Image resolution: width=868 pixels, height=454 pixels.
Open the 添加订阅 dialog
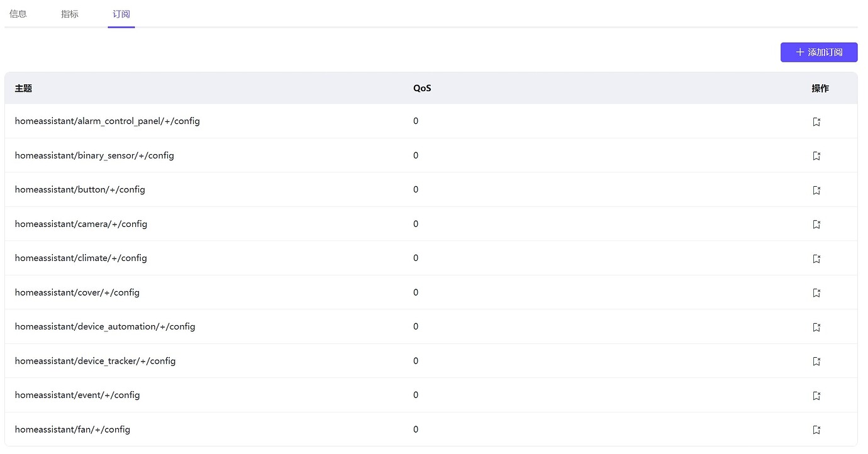[819, 52]
